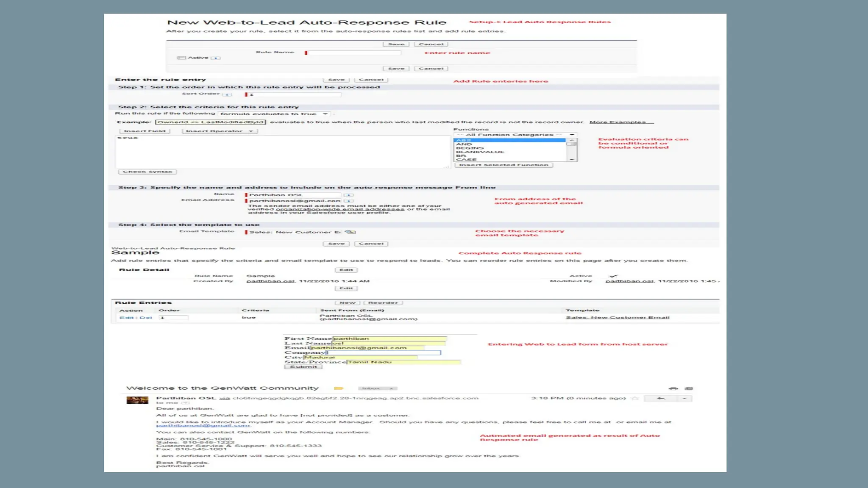The height and width of the screenshot is (488, 868).
Task: Open more reply options dropdown arrow
Action: 684,398
